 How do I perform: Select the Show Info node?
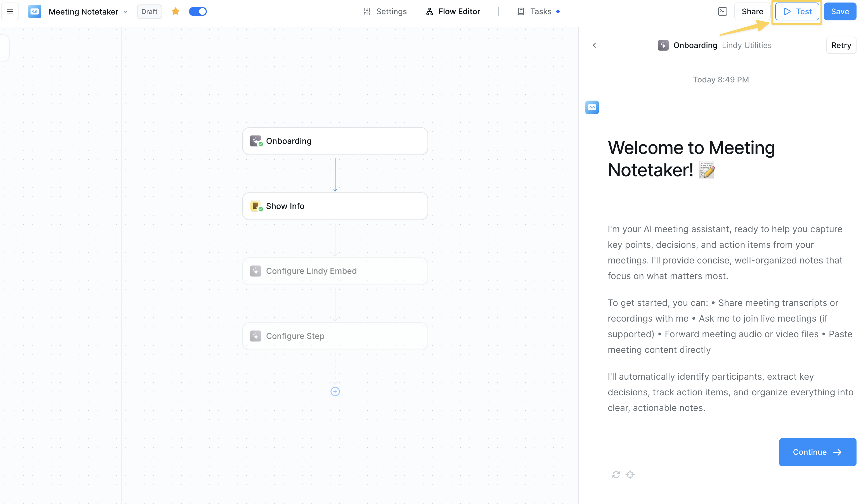point(335,206)
